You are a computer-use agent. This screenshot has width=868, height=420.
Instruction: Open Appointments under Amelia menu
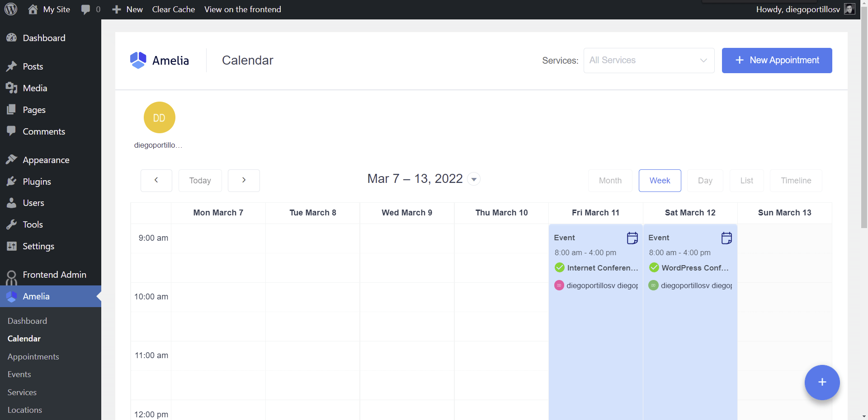[33, 356]
